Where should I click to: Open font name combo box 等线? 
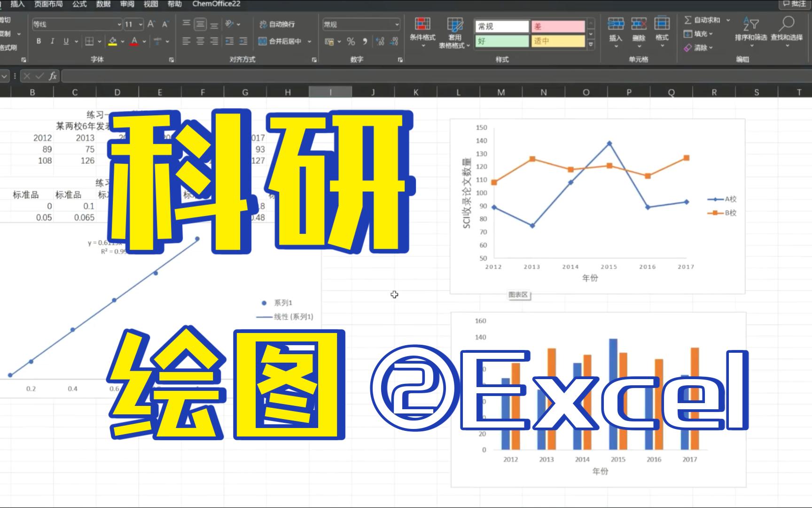[77, 24]
